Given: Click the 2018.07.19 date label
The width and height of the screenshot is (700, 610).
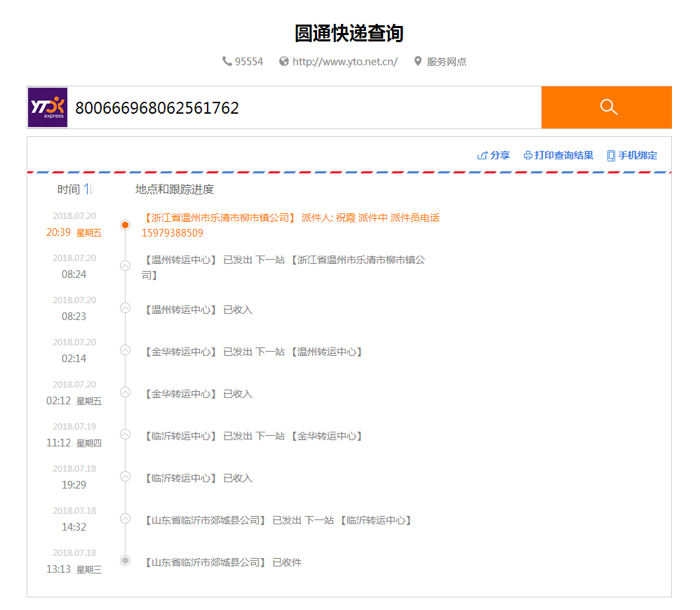Looking at the screenshot, I should (x=74, y=426).
